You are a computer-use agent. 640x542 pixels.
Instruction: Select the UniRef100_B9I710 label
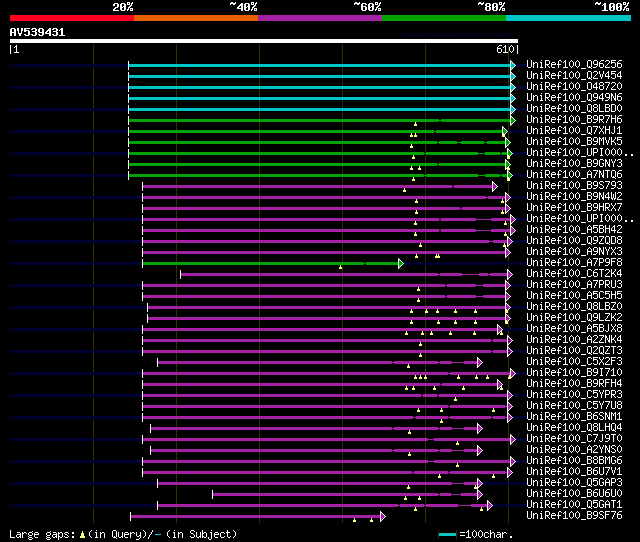(574, 373)
